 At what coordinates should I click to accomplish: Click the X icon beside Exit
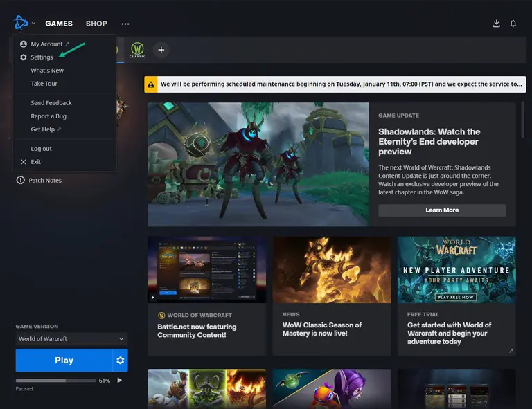(x=24, y=162)
